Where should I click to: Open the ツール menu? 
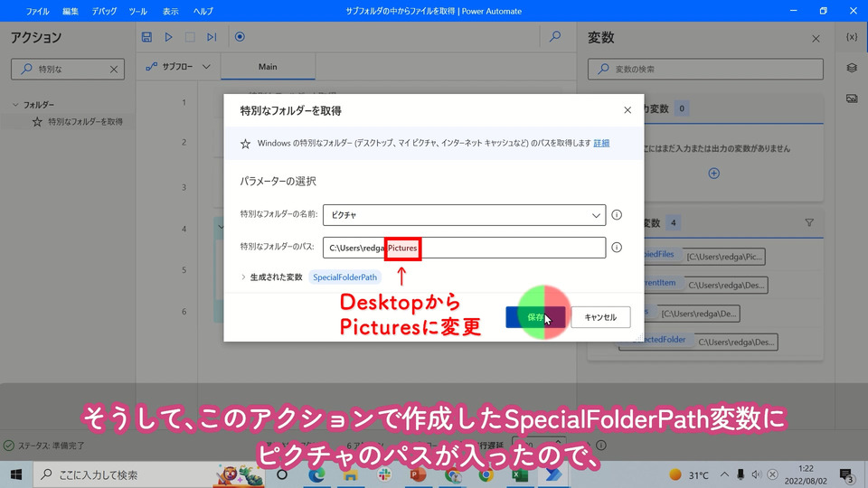[x=137, y=11]
